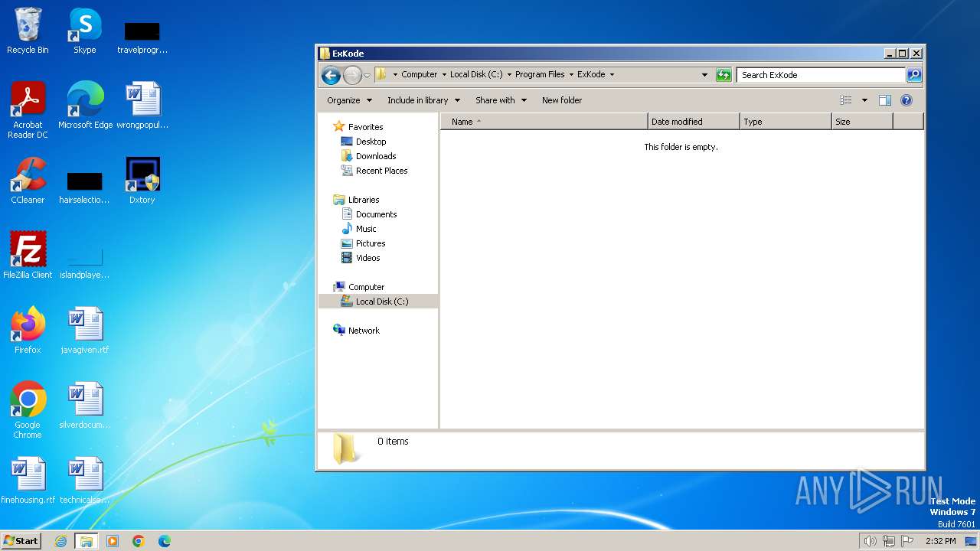This screenshot has height=551, width=980.
Task: Expand the arrow after ExKode breadcrumb
Action: [x=612, y=75]
